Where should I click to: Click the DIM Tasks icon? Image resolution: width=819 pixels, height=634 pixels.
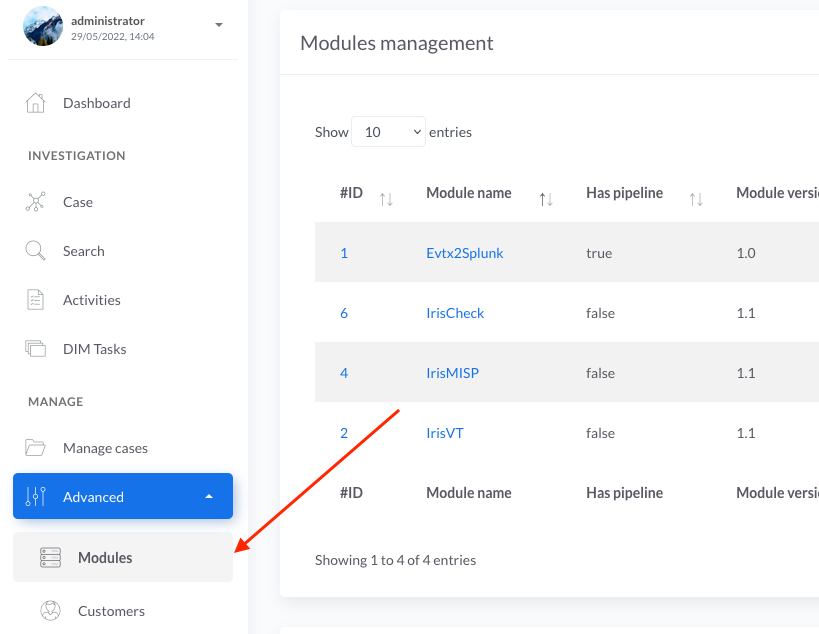coord(35,348)
